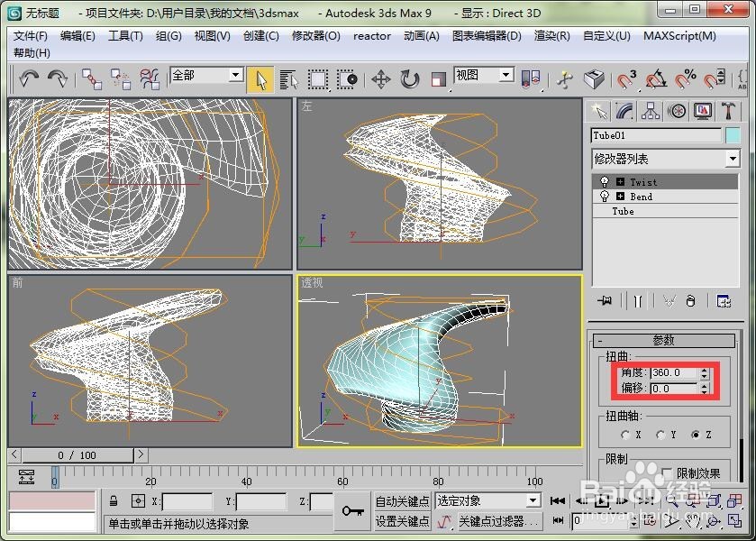The height and width of the screenshot is (541, 756).
Task: Increase 角度 value with its spinner arrow
Action: point(706,368)
